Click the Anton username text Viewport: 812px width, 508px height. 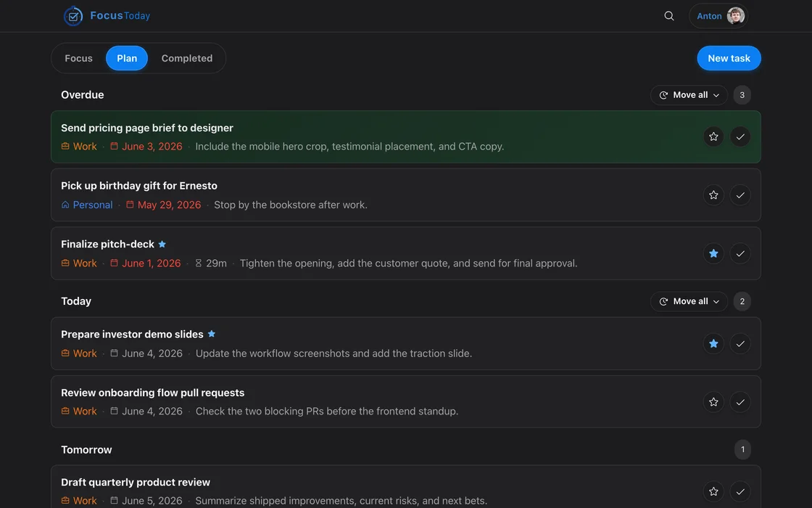pyautogui.click(x=709, y=16)
